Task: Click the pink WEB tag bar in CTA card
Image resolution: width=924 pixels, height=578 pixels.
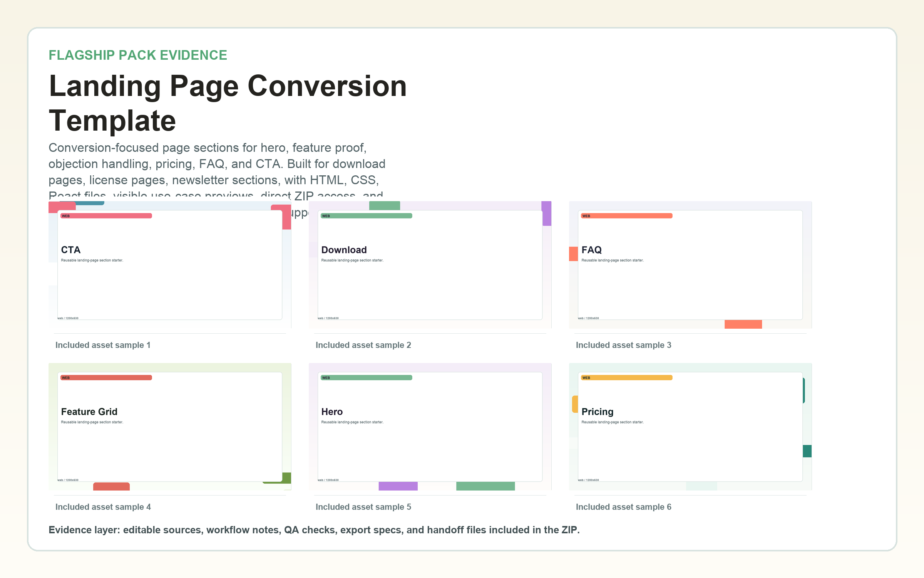Action: [106, 216]
